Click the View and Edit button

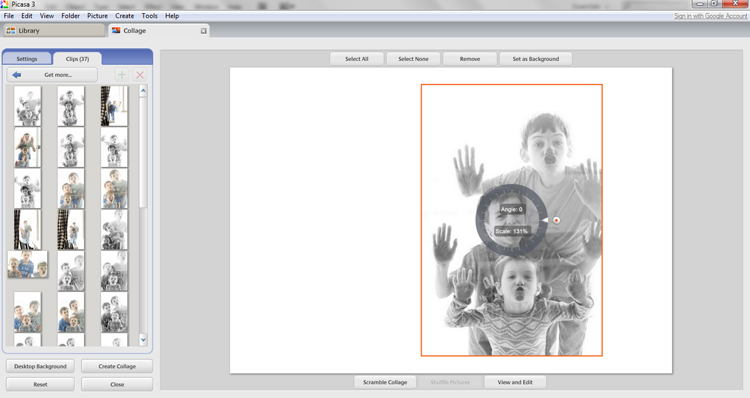point(515,382)
